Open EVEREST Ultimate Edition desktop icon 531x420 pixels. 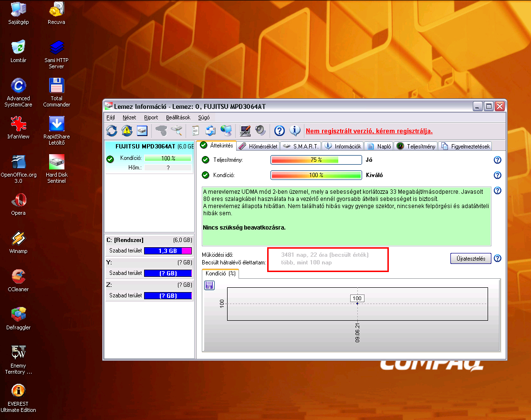tap(18, 398)
